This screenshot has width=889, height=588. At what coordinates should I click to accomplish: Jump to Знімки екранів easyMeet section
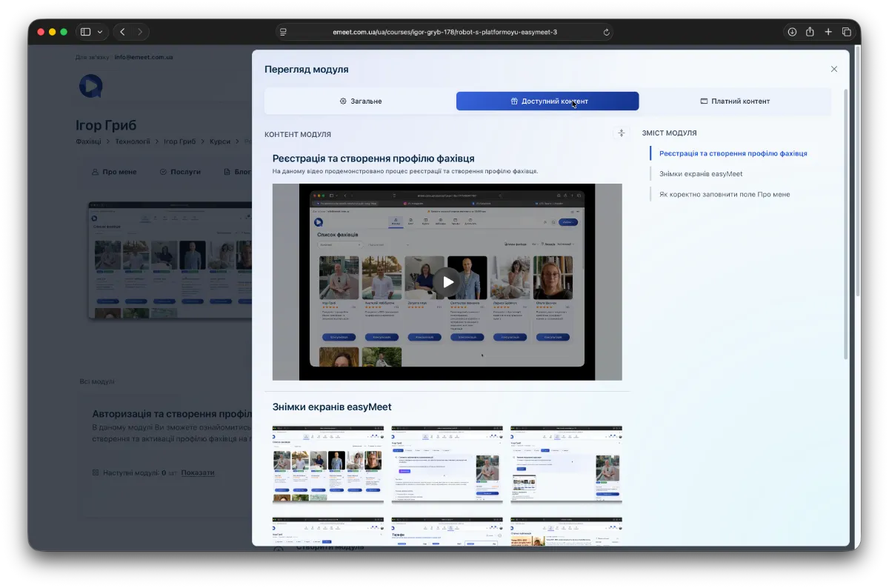click(x=700, y=174)
